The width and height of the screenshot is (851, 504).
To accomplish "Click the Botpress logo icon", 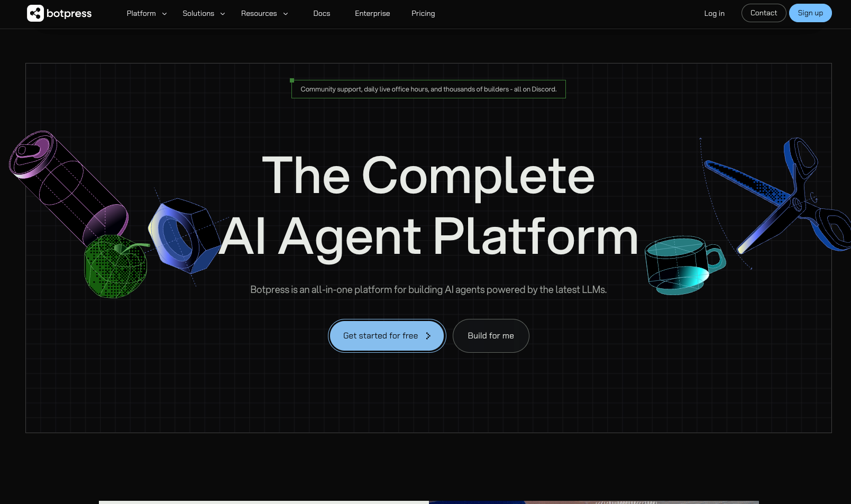I will click(35, 13).
